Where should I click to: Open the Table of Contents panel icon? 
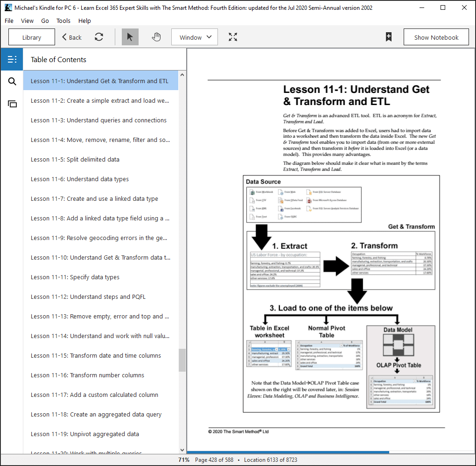tap(12, 59)
